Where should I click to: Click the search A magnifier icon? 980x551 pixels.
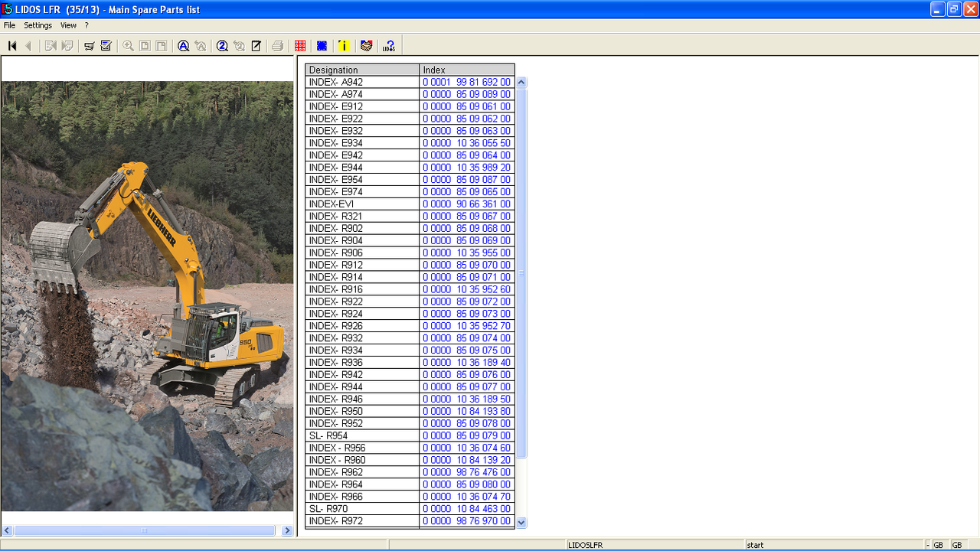coord(184,46)
